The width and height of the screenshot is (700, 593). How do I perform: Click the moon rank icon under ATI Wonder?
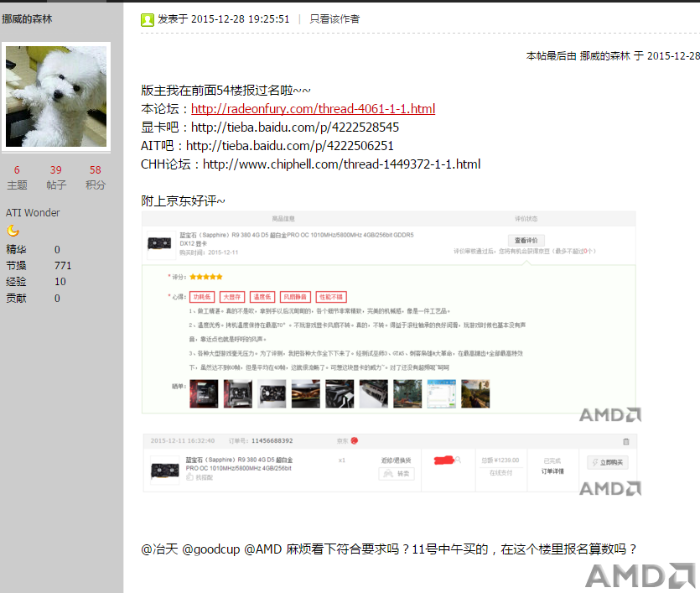pyautogui.click(x=13, y=231)
